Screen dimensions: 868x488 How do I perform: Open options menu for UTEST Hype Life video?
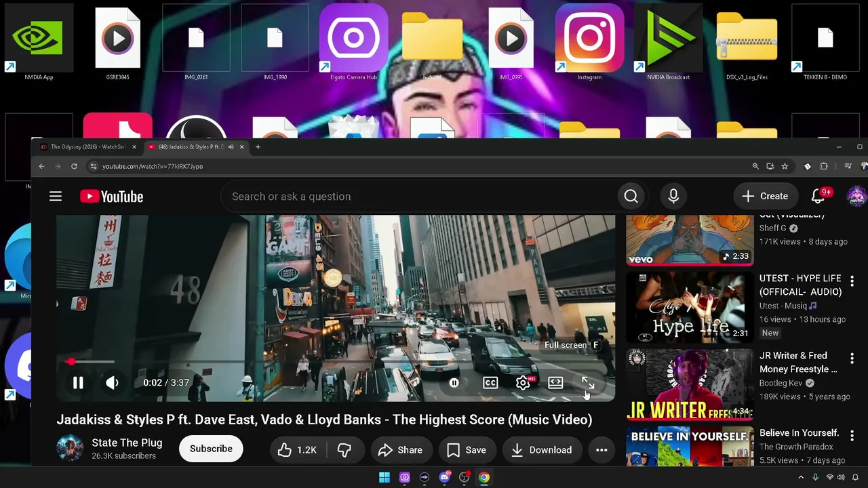[x=852, y=281]
